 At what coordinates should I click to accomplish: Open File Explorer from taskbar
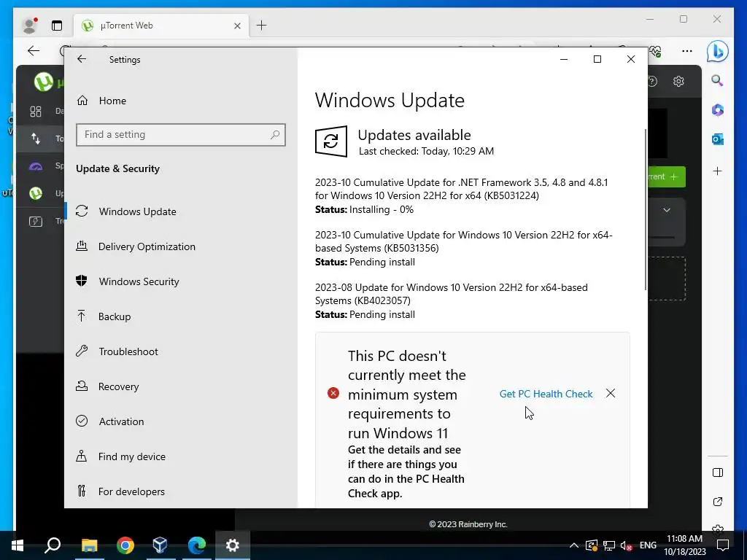pyautogui.click(x=89, y=545)
